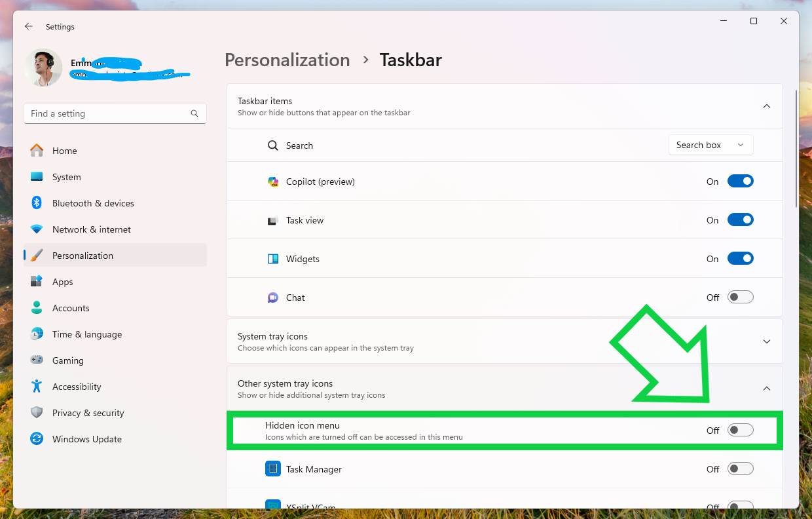Viewport: 812px width, 519px height.
Task: Click the Privacy & security shield icon
Action: [x=37, y=413]
